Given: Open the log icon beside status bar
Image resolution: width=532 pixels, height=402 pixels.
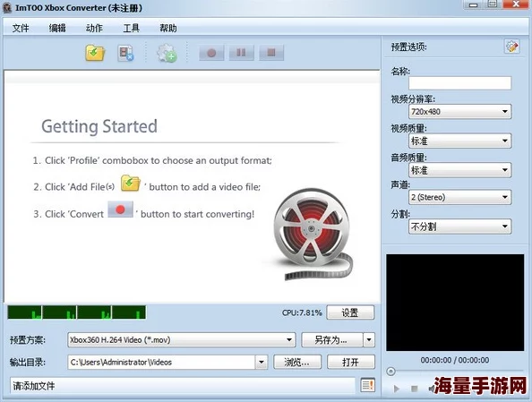Looking at the screenshot, I should (367, 385).
